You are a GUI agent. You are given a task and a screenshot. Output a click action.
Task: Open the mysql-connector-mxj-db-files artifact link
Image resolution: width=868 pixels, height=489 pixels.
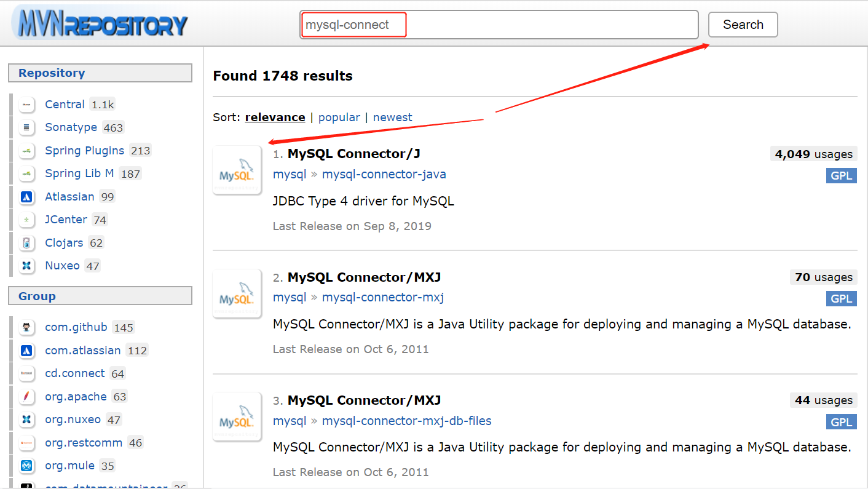pos(407,421)
